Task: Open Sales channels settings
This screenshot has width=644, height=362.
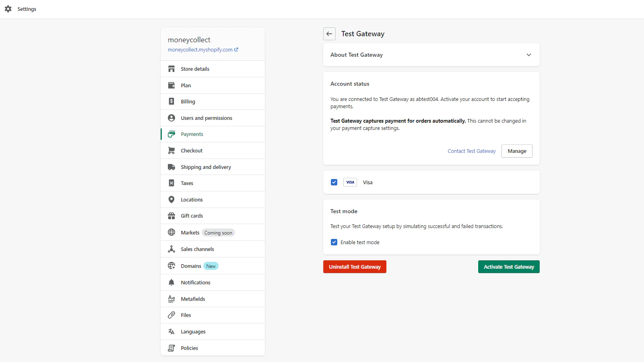Action: click(x=213, y=249)
